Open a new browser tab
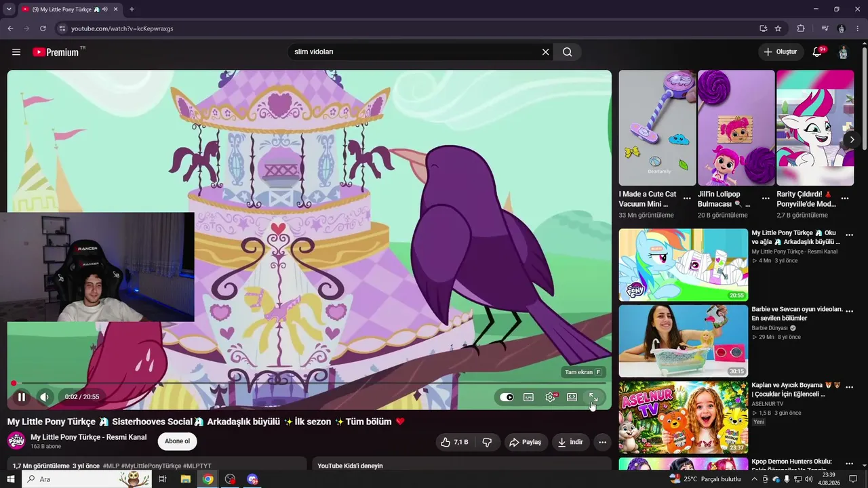 pos(132,9)
